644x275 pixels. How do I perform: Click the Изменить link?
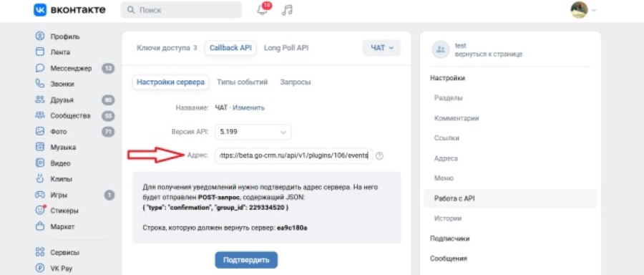[249, 107]
